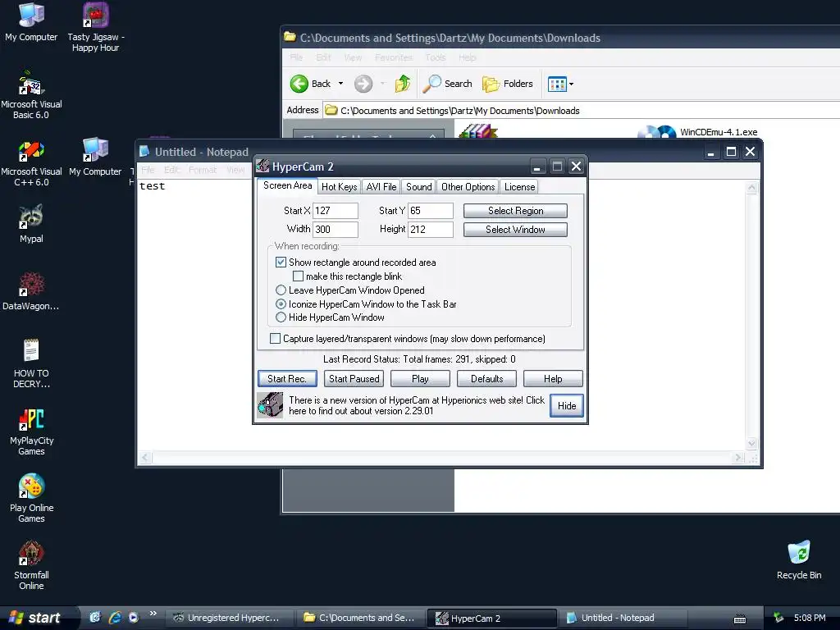
Task: Switch to AVI File tab
Action: pyautogui.click(x=381, y=186)
